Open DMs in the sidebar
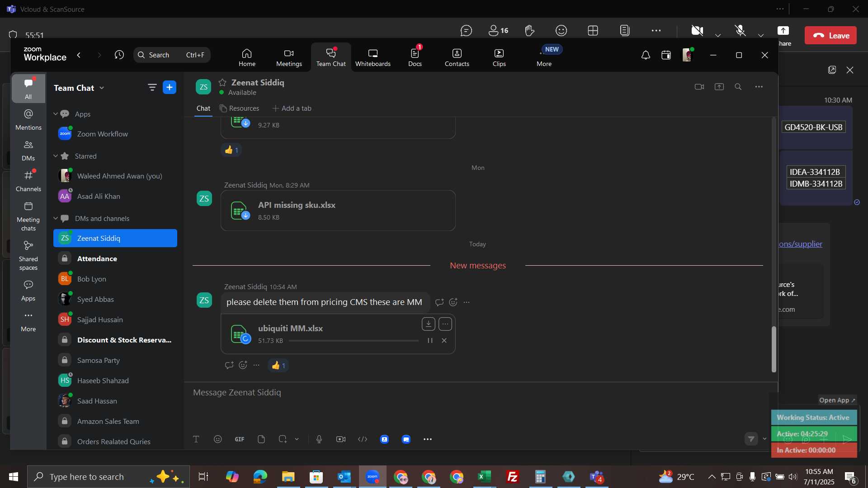Image resolution: width=868 pixels, height=488 pixels. 28,150
